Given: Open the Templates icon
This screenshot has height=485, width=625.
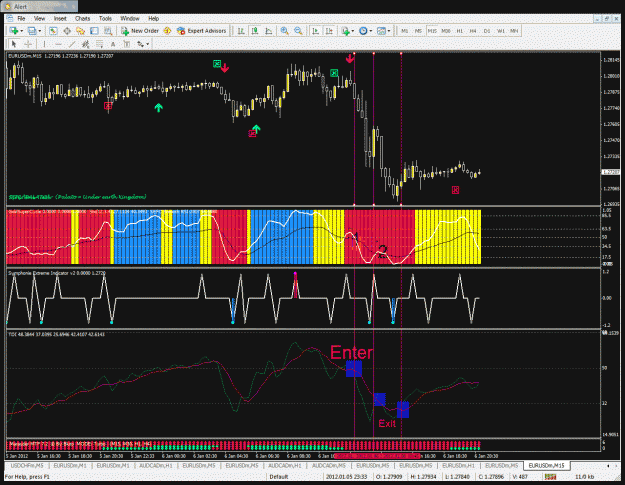Looking at the screenshot, I should [381, 31].
